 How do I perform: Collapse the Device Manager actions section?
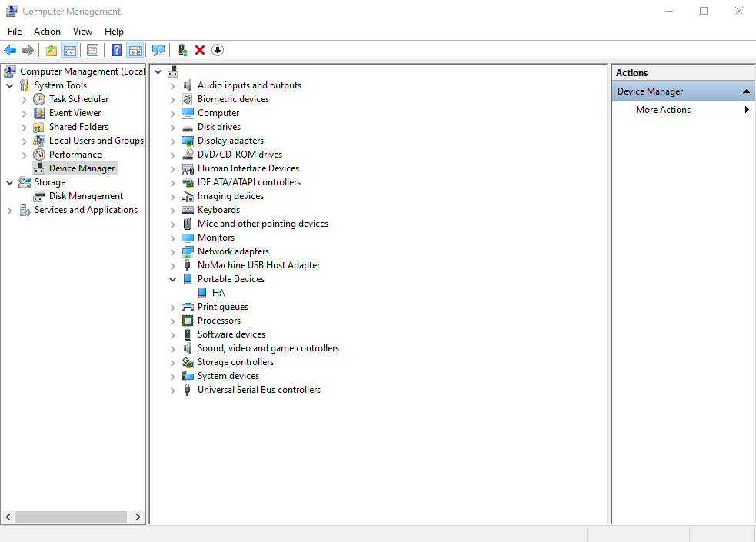pos(745,91)
